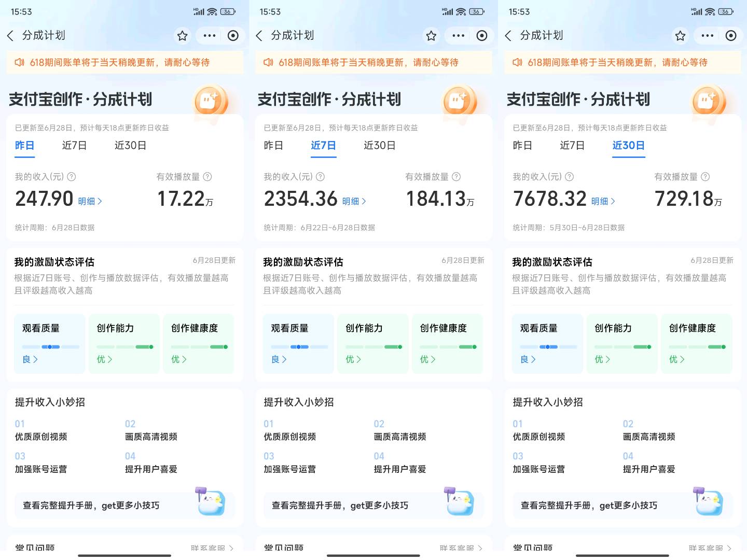Tap back arrow in right 近30日 screen
Image resolution: width=747 pixels, height=560 pixels.
pos(508,35)
